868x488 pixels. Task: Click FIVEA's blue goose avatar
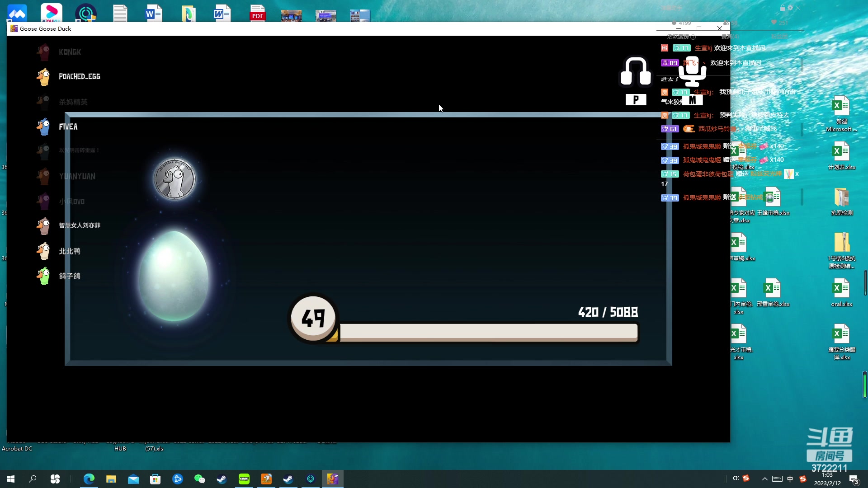click(x=43, y=127)
